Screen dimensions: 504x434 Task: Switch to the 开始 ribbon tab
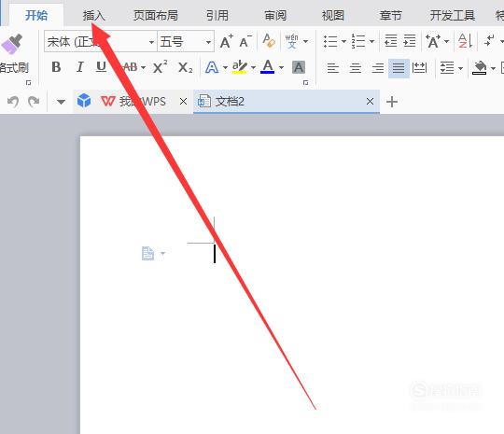(x=36, y=15)
